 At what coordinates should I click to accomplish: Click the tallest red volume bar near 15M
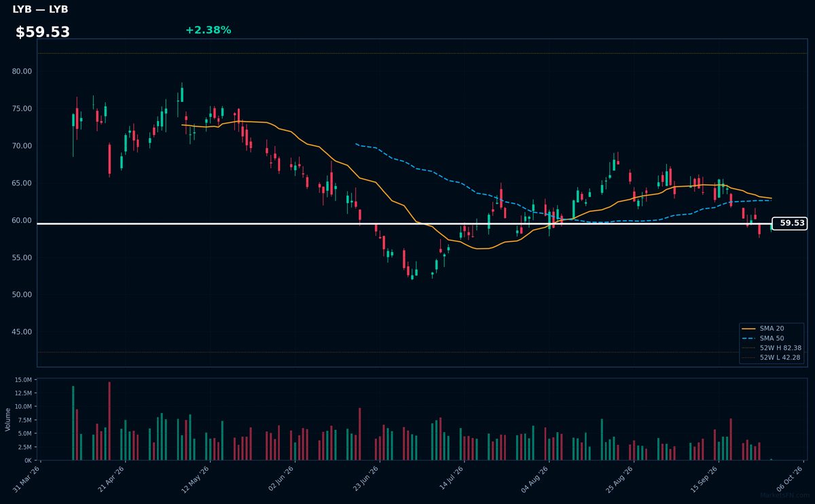pos(109,421)
